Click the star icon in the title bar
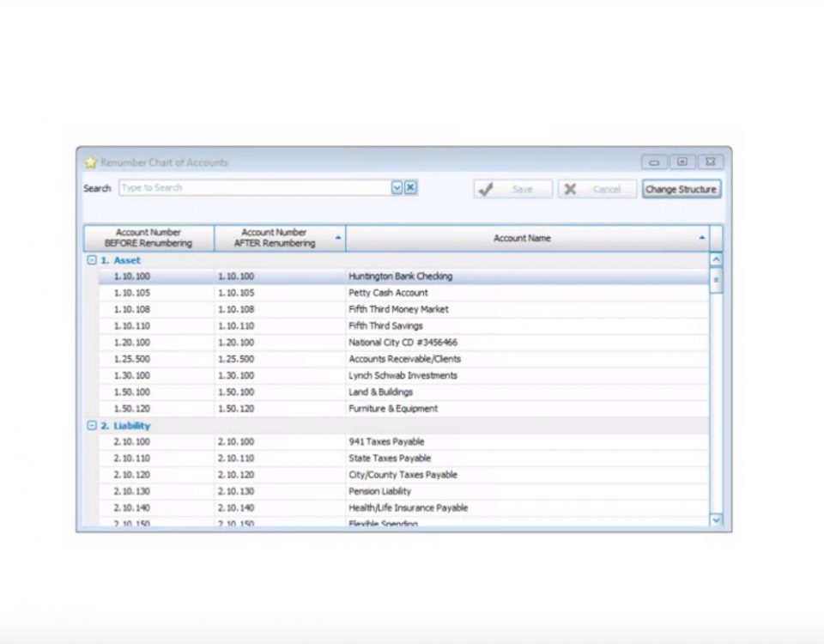 (x=90, y=162)
